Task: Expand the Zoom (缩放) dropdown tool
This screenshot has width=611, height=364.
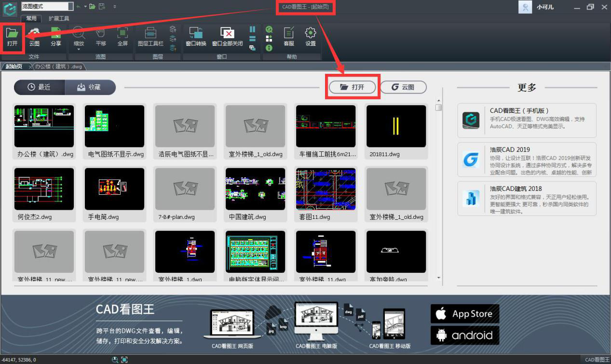Action: pos(79,39)
